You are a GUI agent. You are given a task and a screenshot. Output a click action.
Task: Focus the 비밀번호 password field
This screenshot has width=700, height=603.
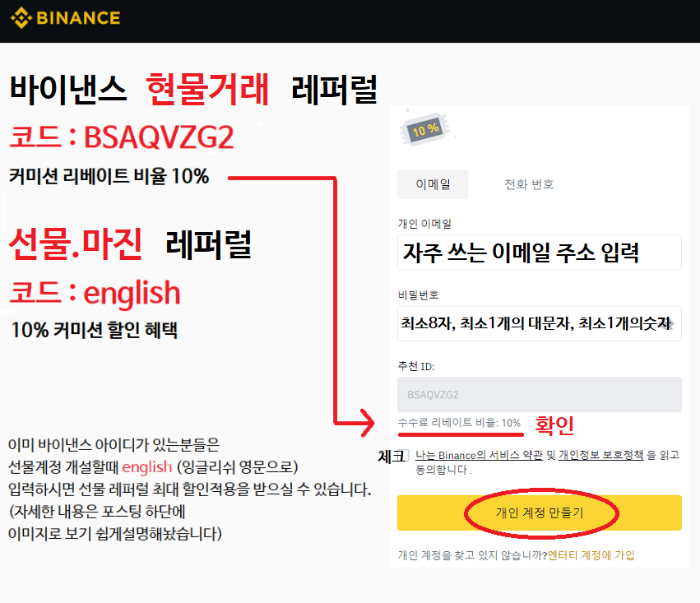pos(540,323)
